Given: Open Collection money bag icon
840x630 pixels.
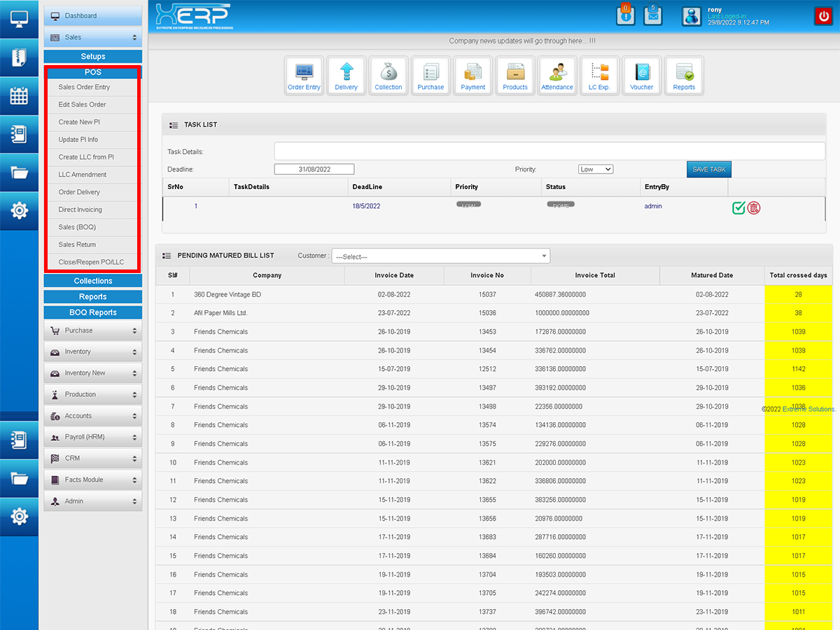Looking at the screenshot, I should pos(388,75).
